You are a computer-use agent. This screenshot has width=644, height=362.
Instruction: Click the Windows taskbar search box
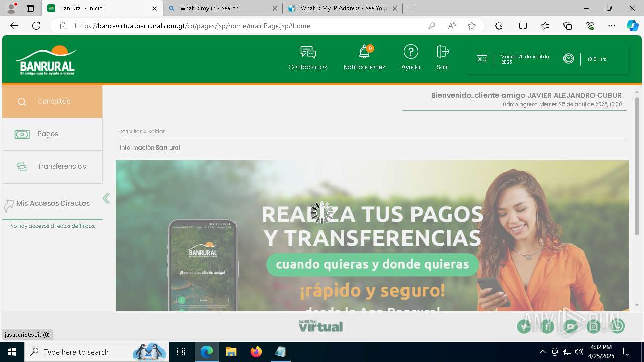(97, 352)
